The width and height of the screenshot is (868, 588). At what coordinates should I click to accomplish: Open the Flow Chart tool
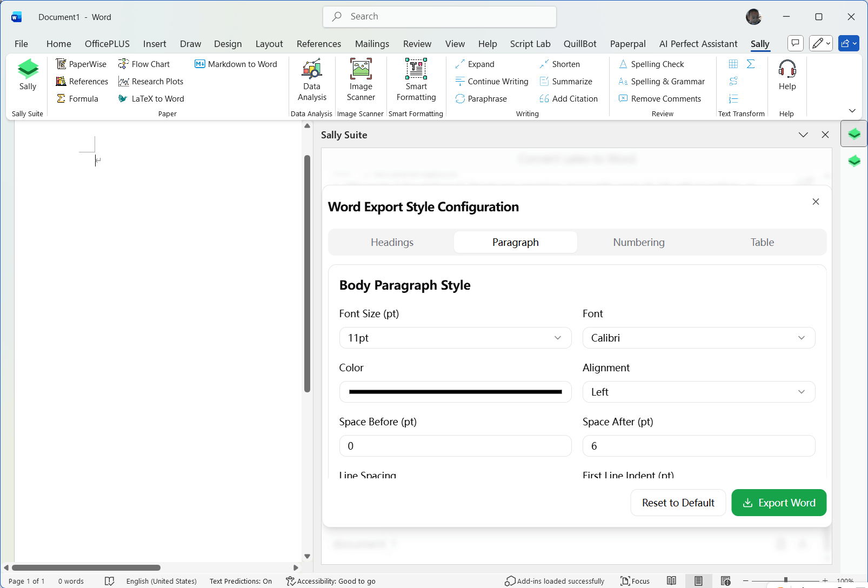pyautogui.click(x=144, y=64)
